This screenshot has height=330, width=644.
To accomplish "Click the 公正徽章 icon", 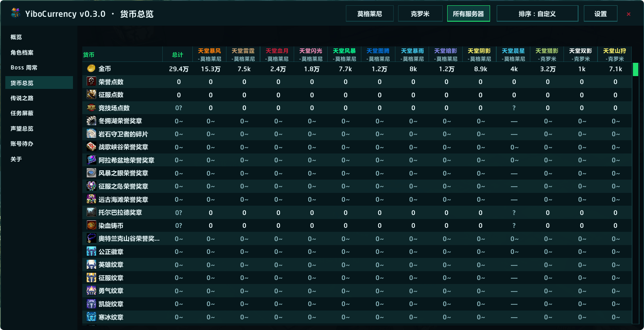I will tap(91, 252).
